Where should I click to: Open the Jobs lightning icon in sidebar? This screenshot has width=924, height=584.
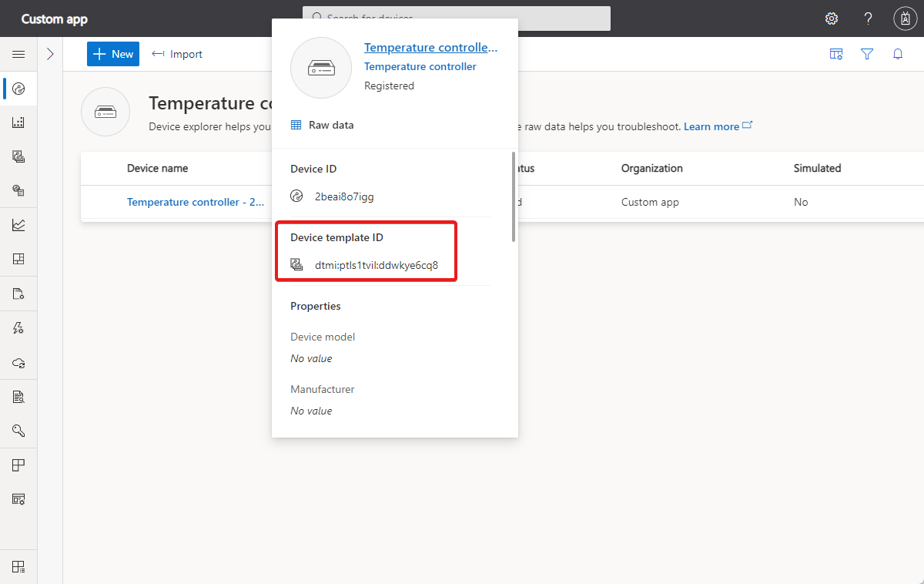tap(18, 327)
